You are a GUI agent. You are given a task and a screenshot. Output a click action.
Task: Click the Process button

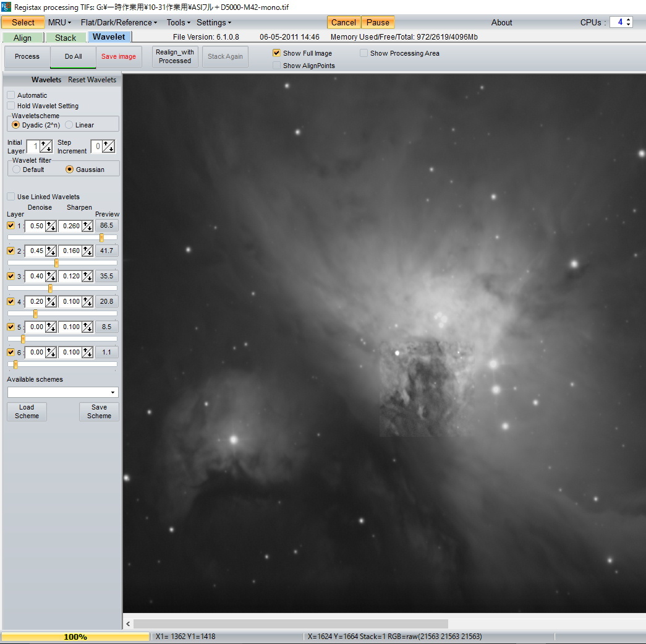click(x=27, y=56)
